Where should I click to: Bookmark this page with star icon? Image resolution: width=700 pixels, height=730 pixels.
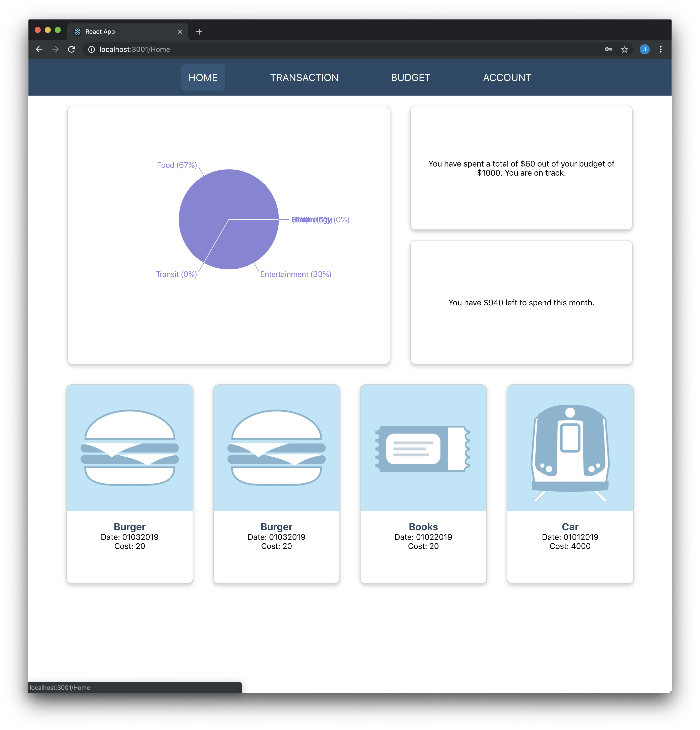tap(624, 49)
